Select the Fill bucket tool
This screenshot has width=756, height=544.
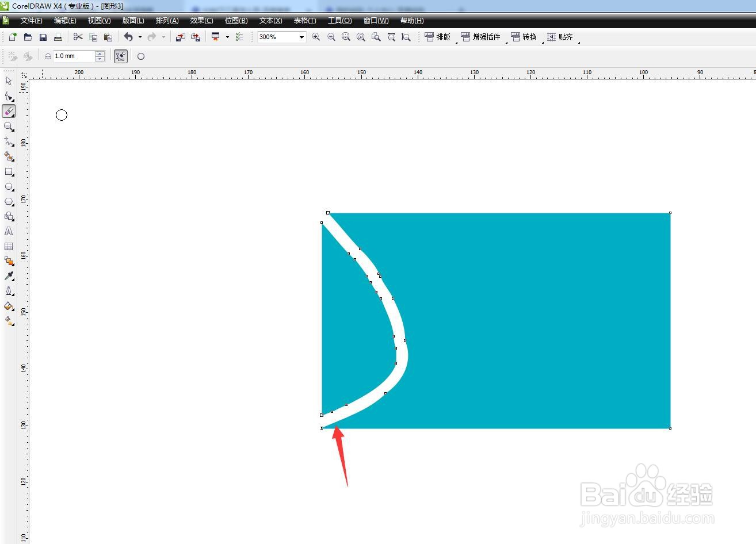point(9,306)
